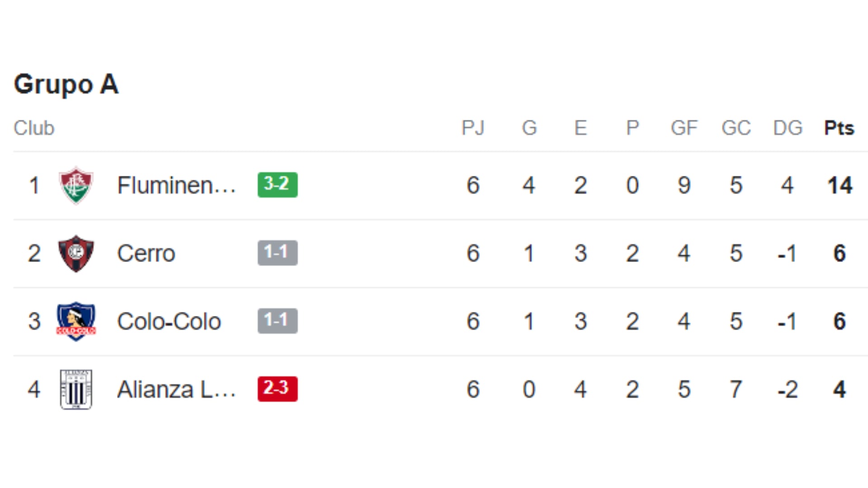This screenshot has width=868, height=488.
Task: Click the DG column header
Action: pyautogui.click(x=788, y=128)
